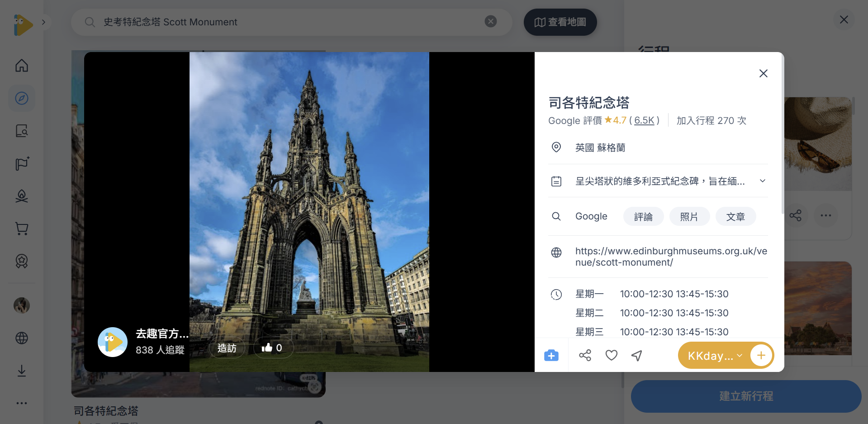Click the 建立新行程 button
This screenshot has width=868, height=424.
pos(745,396)
